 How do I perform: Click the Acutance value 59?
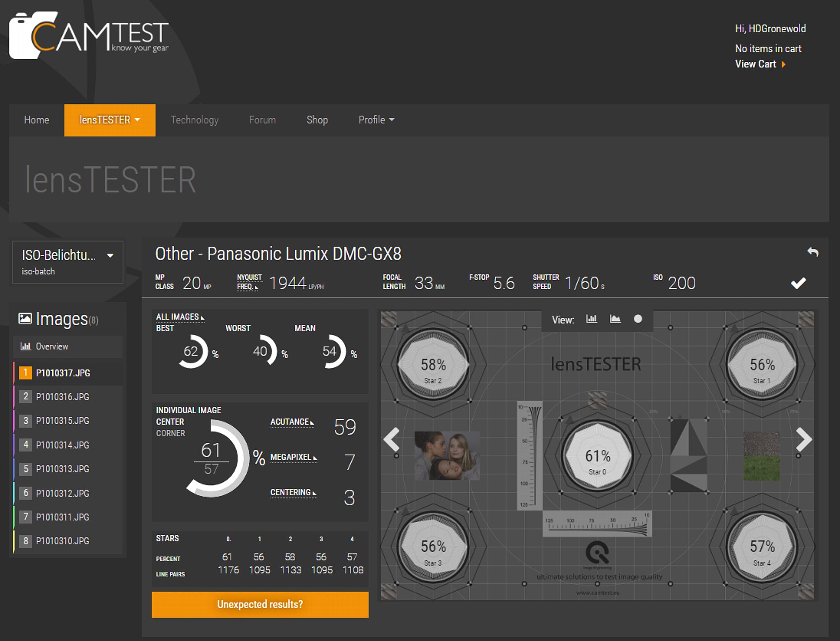click(x=345, y=427)
